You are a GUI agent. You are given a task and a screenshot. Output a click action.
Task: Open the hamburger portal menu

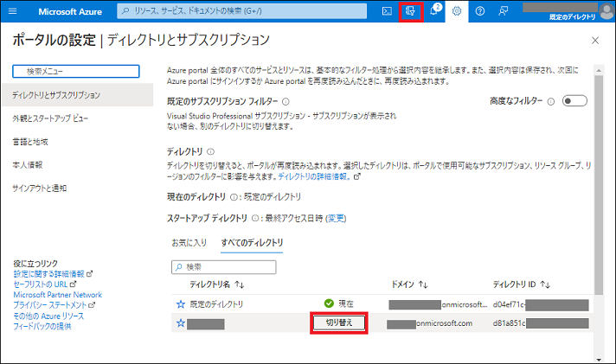(x=13, y=10)
